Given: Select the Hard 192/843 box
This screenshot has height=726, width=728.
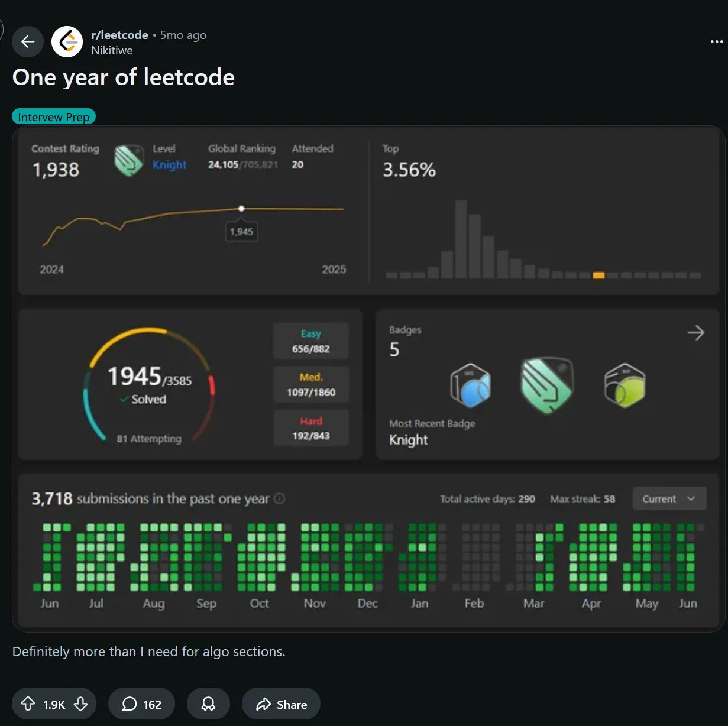Looking at the screenshot, I should tap(311, 429).
